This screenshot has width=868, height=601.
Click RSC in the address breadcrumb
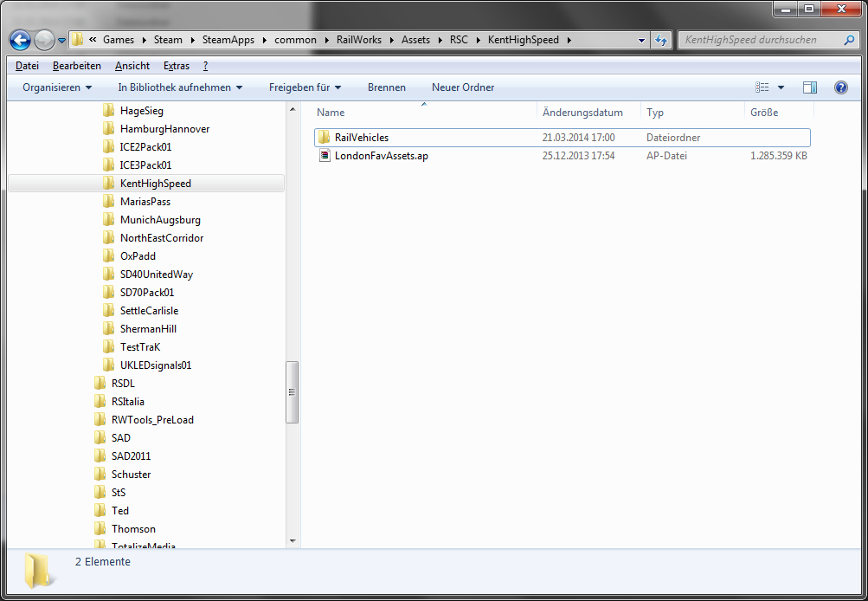click(459, 40)
